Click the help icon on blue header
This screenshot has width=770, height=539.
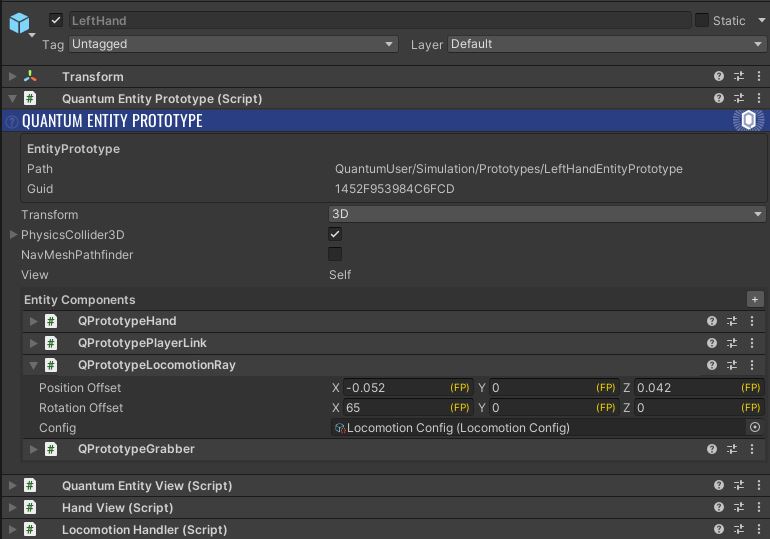(x=12, y=121)
